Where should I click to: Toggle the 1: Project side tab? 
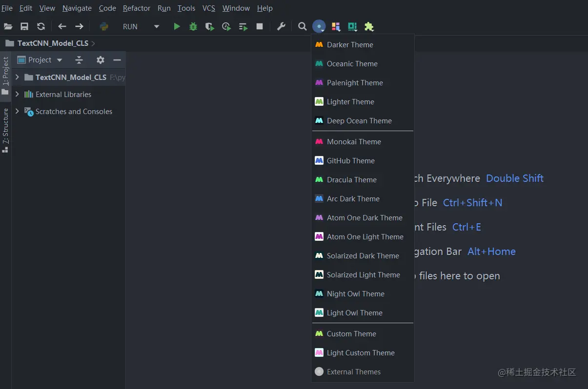[x=5, y=76]
